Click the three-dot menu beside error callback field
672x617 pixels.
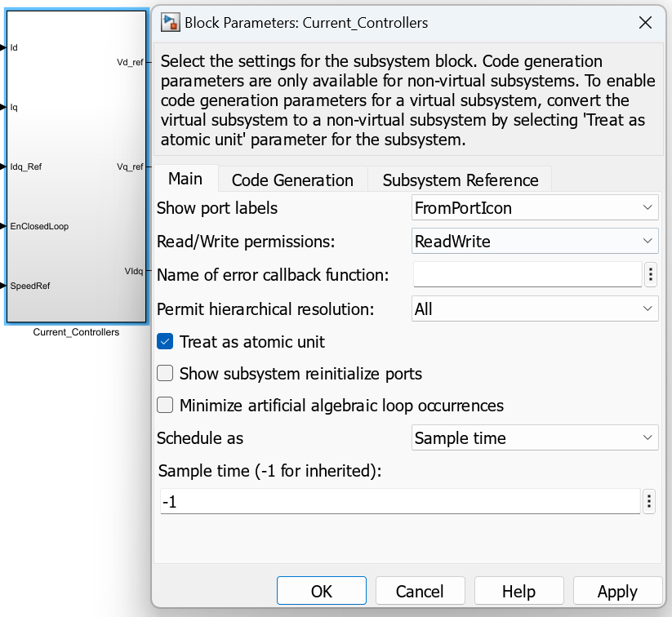click(651, 274)
